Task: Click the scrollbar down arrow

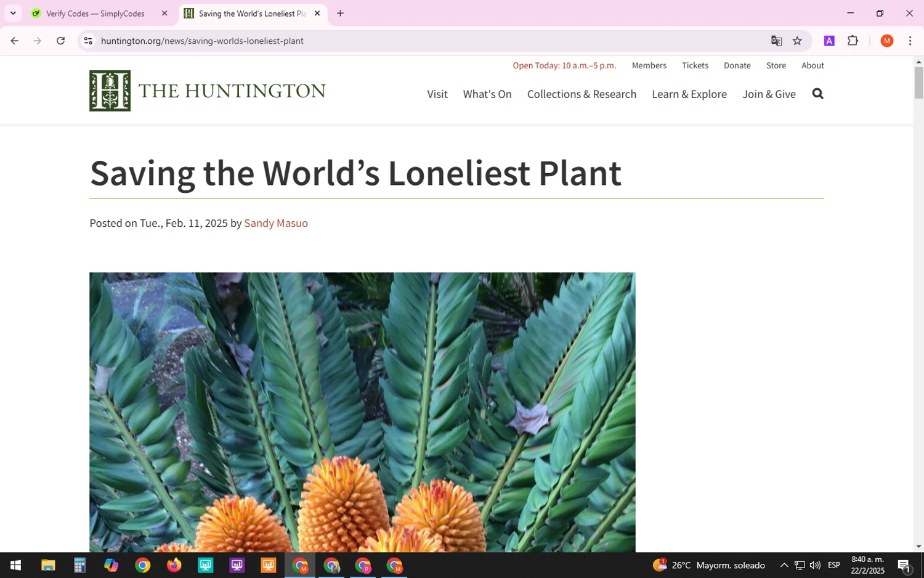Action: (x=918, y=547)
